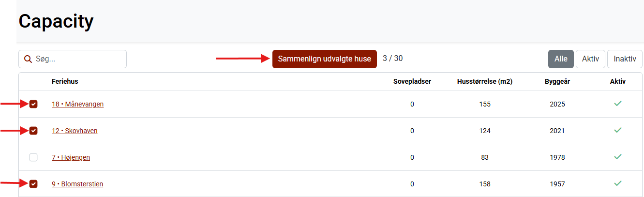
Task: Sort by the Byggeår column header
Action: tap(557, 81)
